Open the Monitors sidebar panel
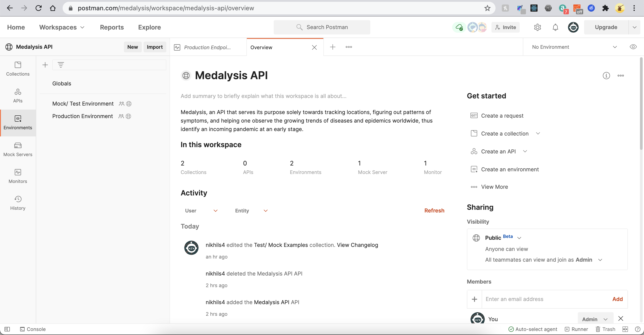644x335 pixels. click(x=18, y=176)
